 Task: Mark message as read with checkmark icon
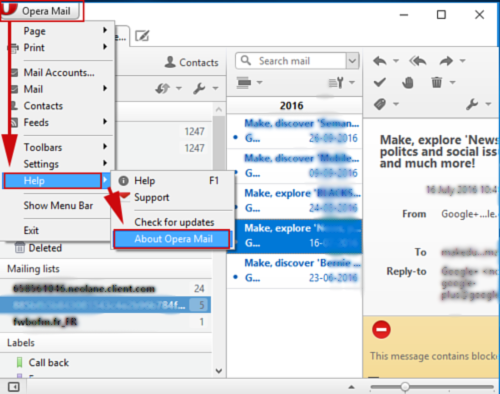(x=380, y=82)
